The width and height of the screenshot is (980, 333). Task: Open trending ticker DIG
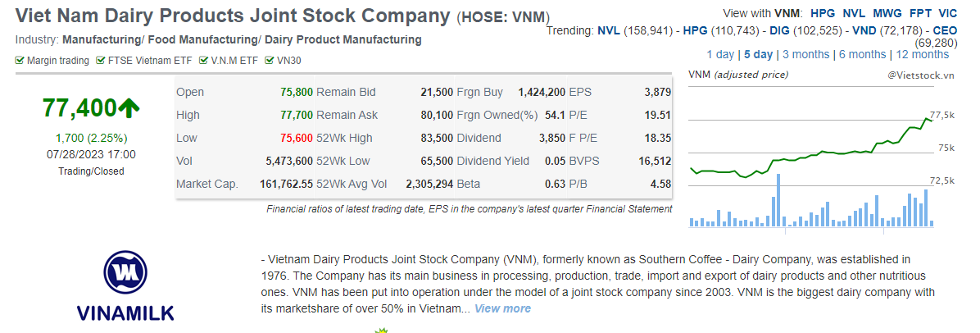point(778,30)
